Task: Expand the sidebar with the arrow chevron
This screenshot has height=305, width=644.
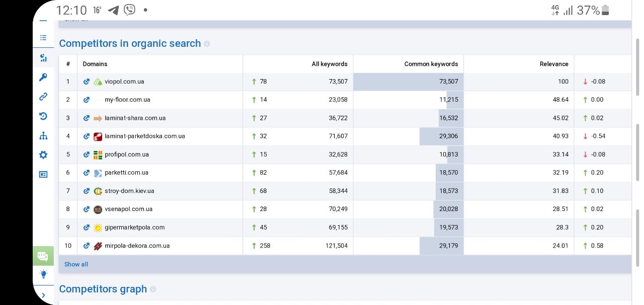Action: tap(43, 295)
